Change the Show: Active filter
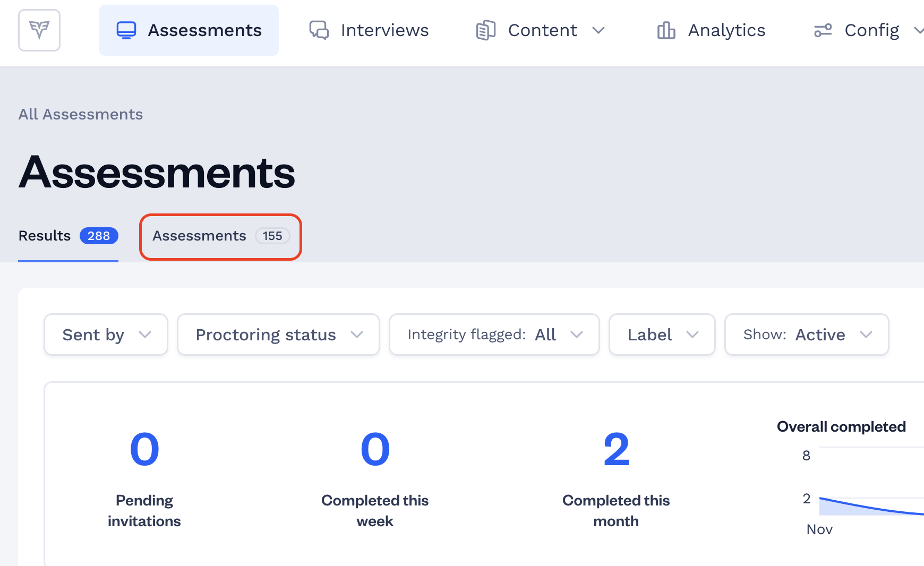 click(x=807, y=335)
